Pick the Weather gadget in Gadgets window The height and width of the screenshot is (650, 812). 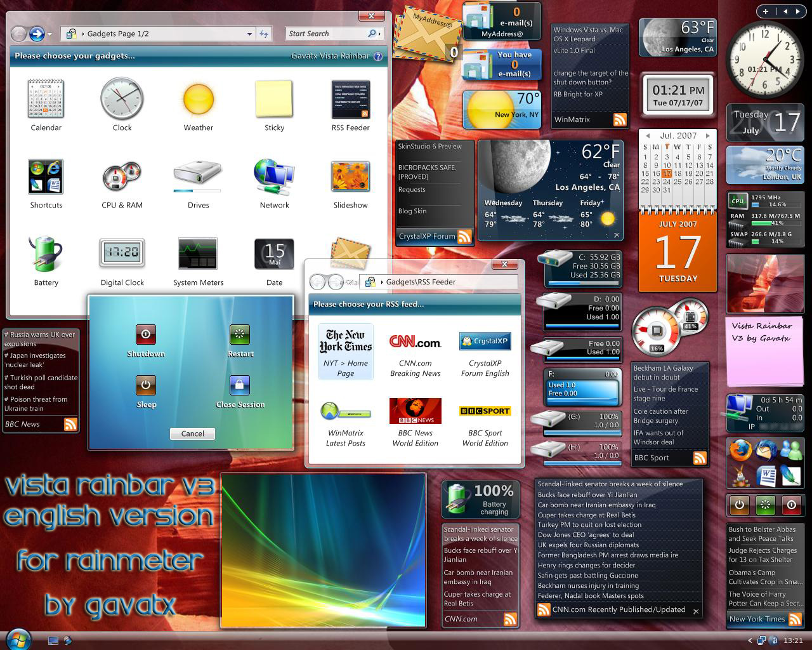[x=198, y=100]
